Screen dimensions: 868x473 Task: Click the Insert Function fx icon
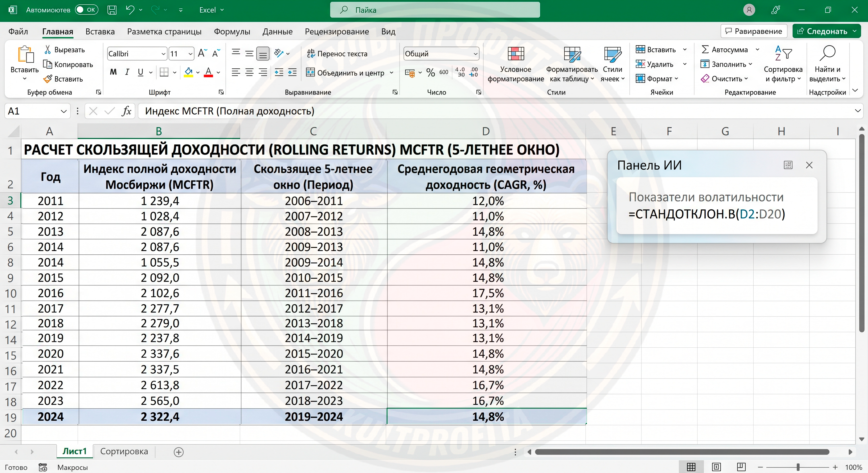click(127, 111)
